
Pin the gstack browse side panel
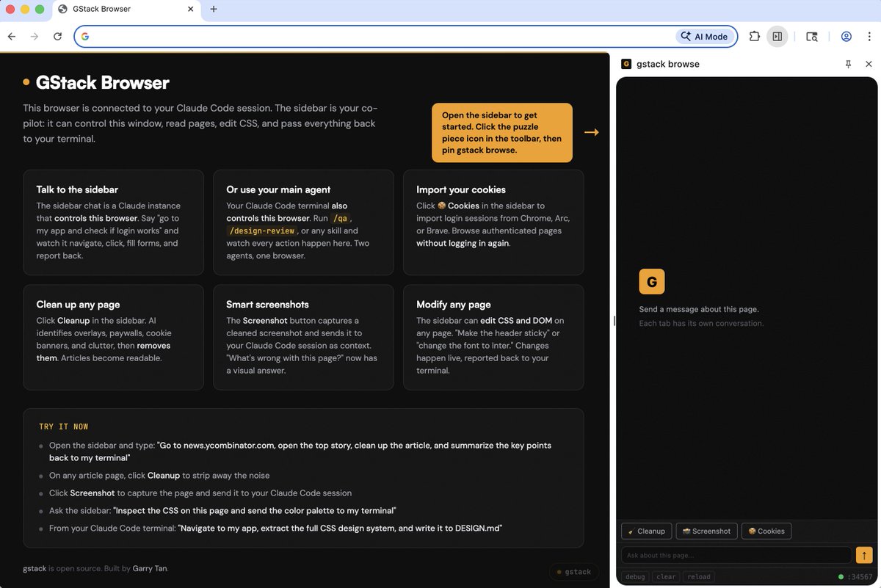coord(849,64)
